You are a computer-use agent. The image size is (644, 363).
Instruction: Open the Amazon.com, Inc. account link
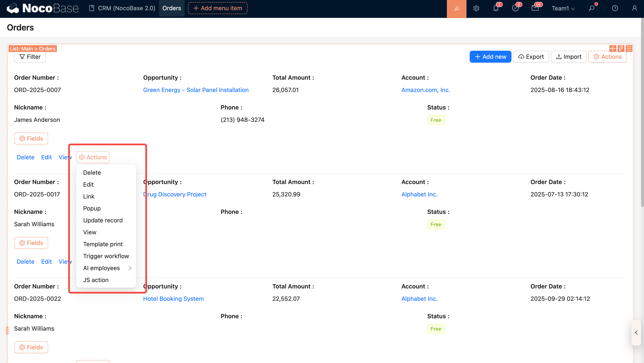pos(426,90)
